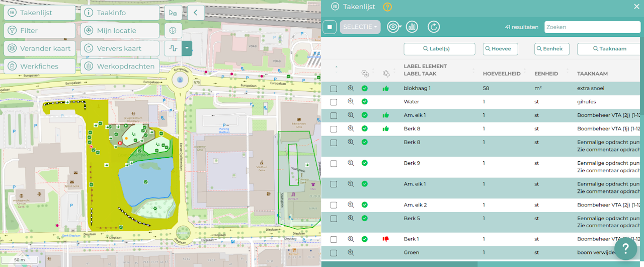Click the zoom-to icon on blokhaag 1 row
Image resolution: width=644 pixels, height=267 pixels.
pos(351,88)
